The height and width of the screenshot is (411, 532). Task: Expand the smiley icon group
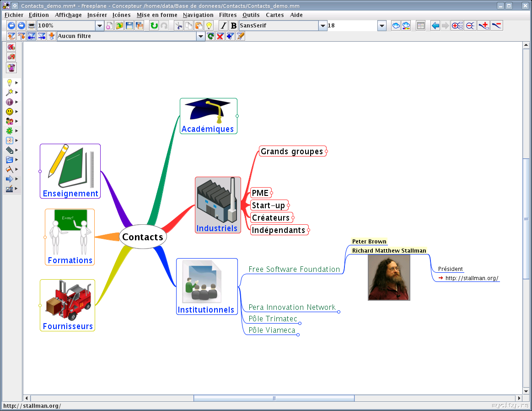(12, 111)
